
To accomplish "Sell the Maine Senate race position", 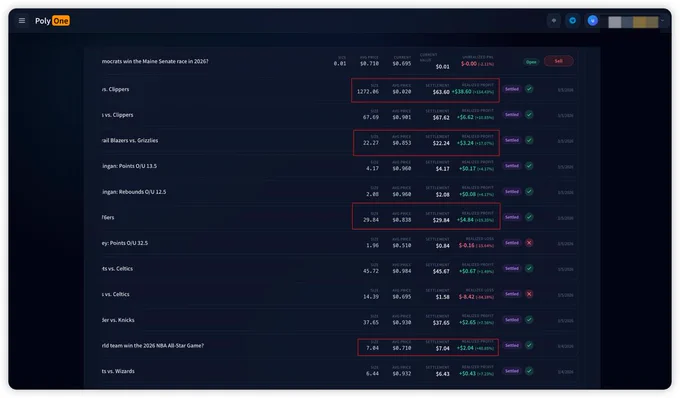I will 559,61.
